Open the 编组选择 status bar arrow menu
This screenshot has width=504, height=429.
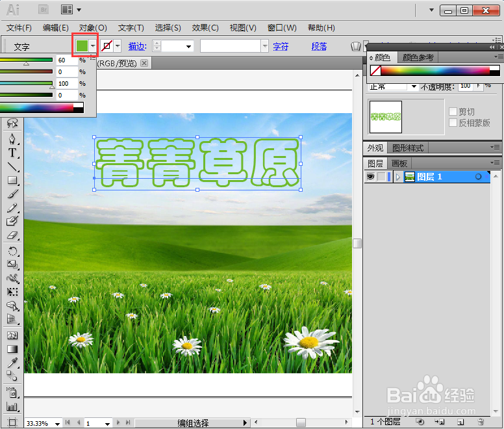(x=246, y=422)
